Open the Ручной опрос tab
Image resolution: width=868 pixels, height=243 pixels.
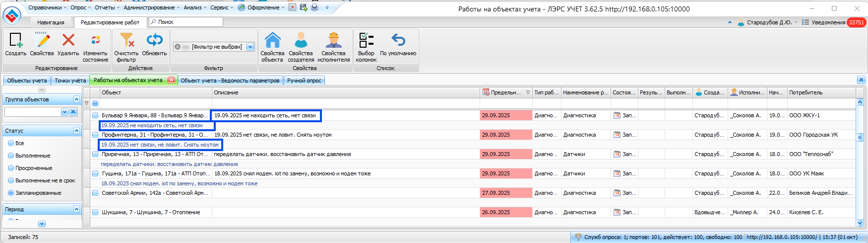[x=304, y=81]
